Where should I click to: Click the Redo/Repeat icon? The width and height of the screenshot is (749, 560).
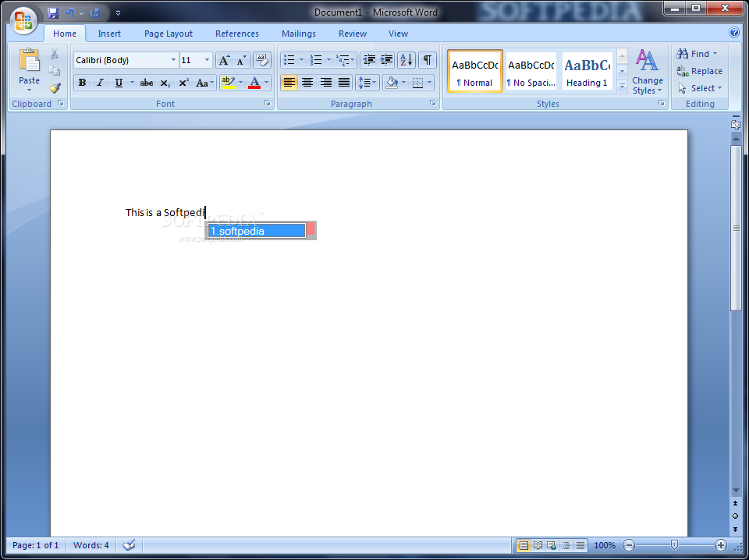click(95, 13)
